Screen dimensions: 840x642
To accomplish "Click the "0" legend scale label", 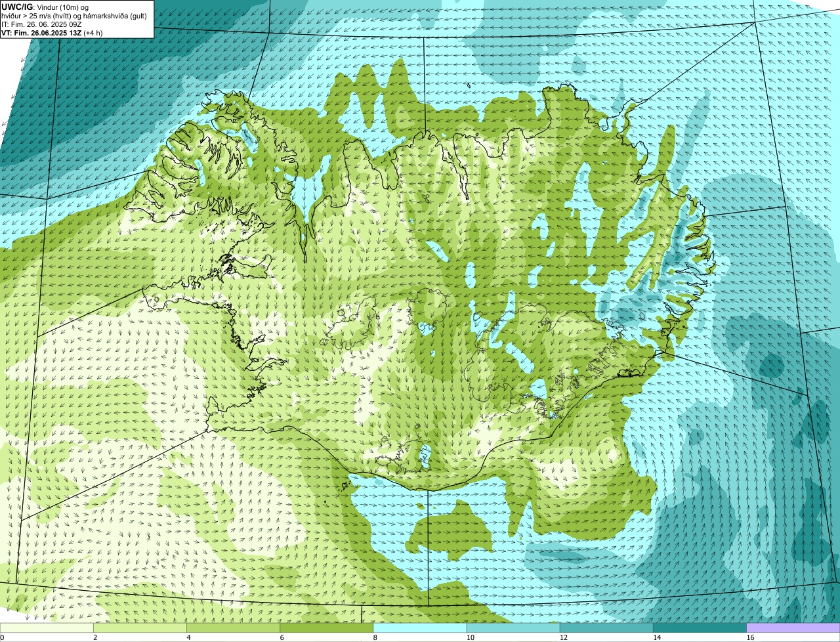I will pos(2,637).
